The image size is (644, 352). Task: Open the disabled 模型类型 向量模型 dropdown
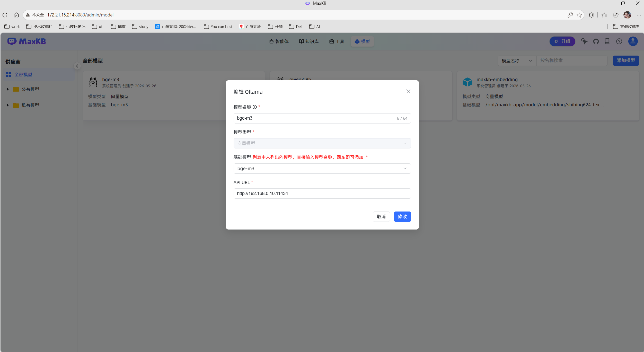pyautogui.click(x=322, y=143)
